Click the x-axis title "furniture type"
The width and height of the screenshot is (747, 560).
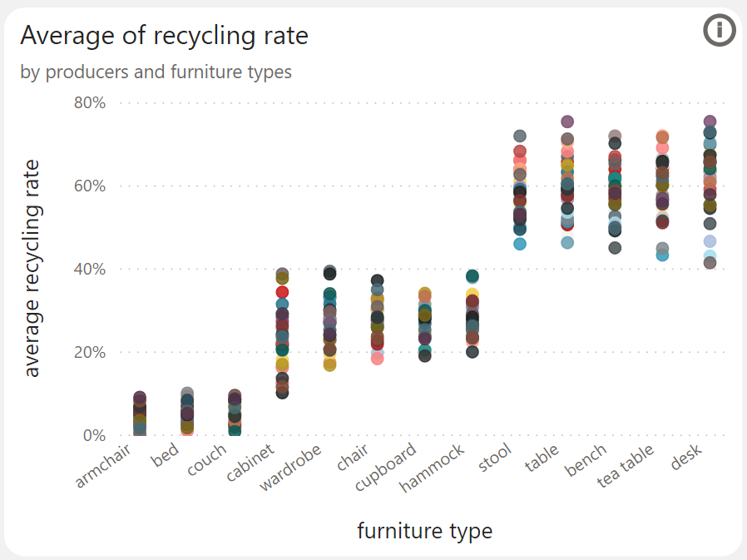point(424,530)
